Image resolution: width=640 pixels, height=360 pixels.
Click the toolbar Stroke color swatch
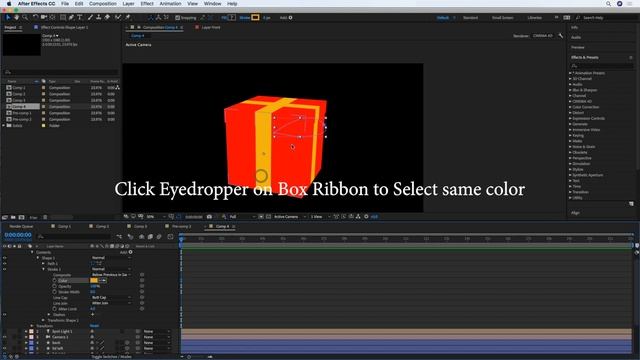point(255,18)
